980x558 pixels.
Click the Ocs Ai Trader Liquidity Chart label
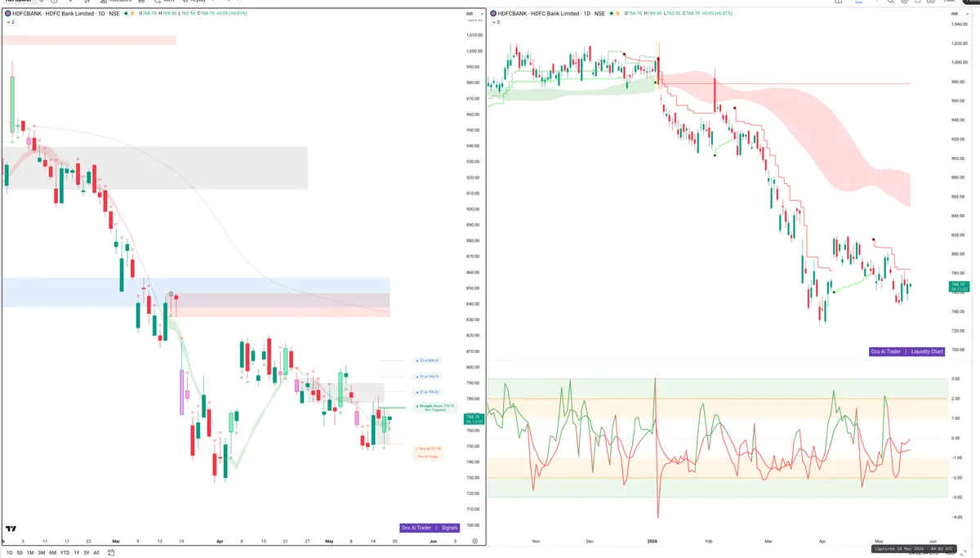coord(907,351)
